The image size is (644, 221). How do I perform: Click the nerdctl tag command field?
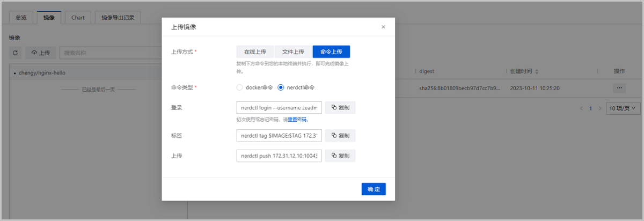point(279,135)
